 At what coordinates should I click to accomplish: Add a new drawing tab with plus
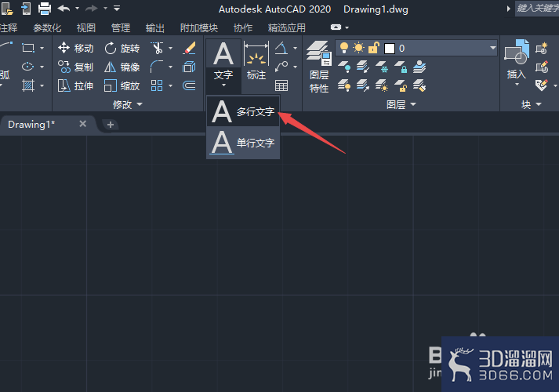click(111, 125)
